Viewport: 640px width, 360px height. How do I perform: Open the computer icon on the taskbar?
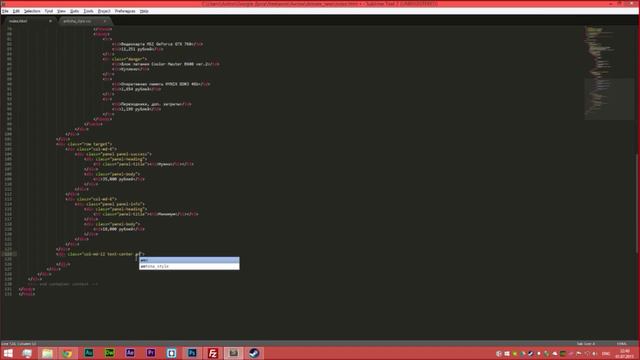[27, 353]
